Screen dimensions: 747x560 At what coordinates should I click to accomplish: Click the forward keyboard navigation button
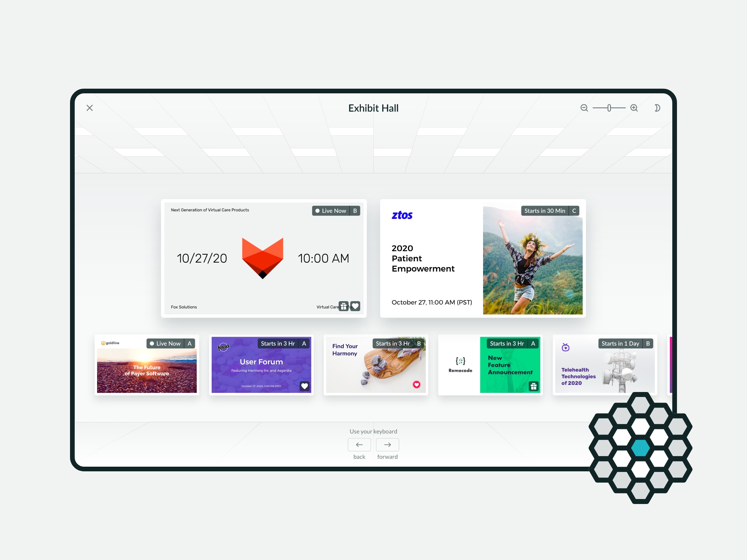pos(387,445)
